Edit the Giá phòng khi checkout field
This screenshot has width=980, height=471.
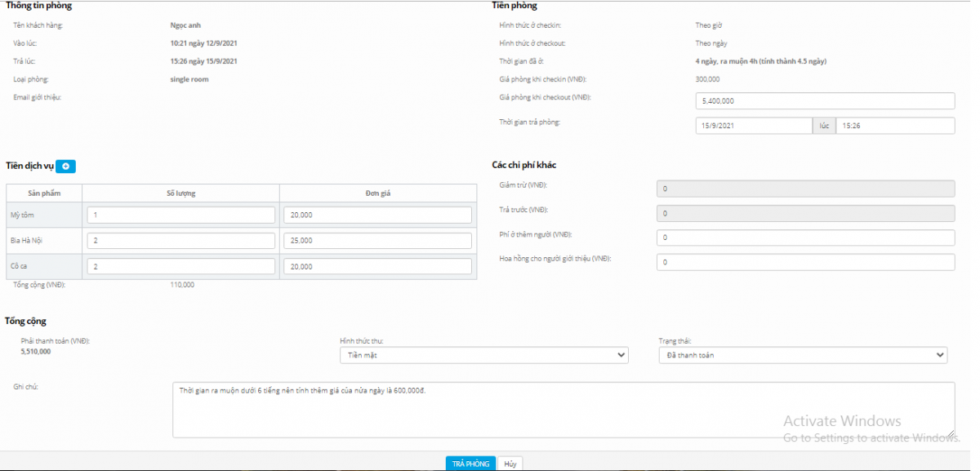tap(825, 101)
